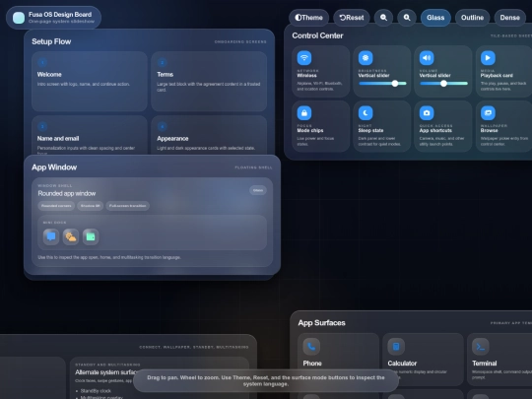Toggle the Theme button
The width and height of the screenshot is (532, 399).
pos(308,18)
